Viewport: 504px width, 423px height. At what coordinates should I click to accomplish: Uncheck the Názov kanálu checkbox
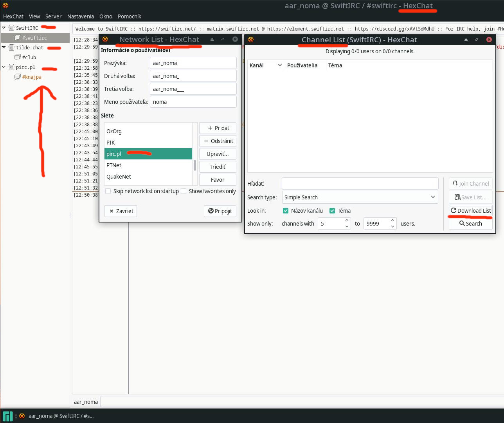[286, 211]
